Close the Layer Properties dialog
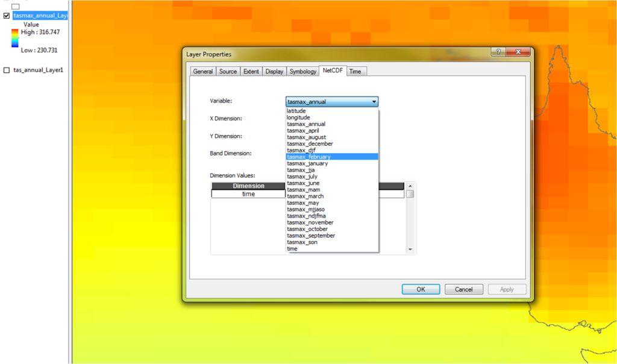This screenshot has width=617, height=364. point(518,53)
